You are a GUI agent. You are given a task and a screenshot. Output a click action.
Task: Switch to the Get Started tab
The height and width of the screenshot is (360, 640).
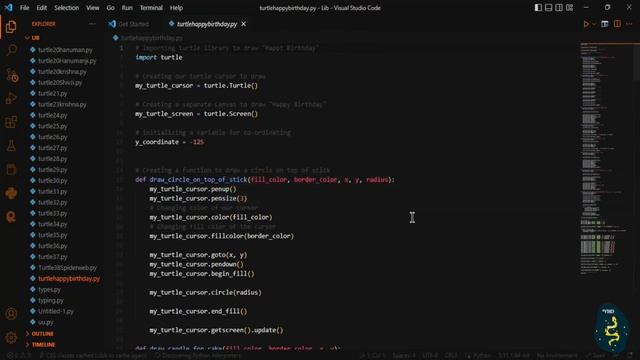(129, 24)
